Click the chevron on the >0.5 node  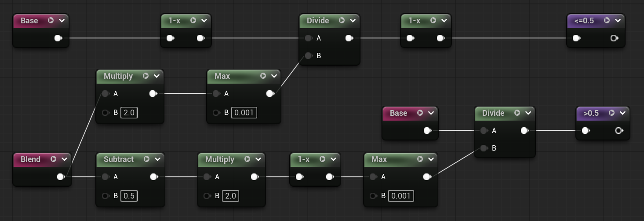coord(623,113)
